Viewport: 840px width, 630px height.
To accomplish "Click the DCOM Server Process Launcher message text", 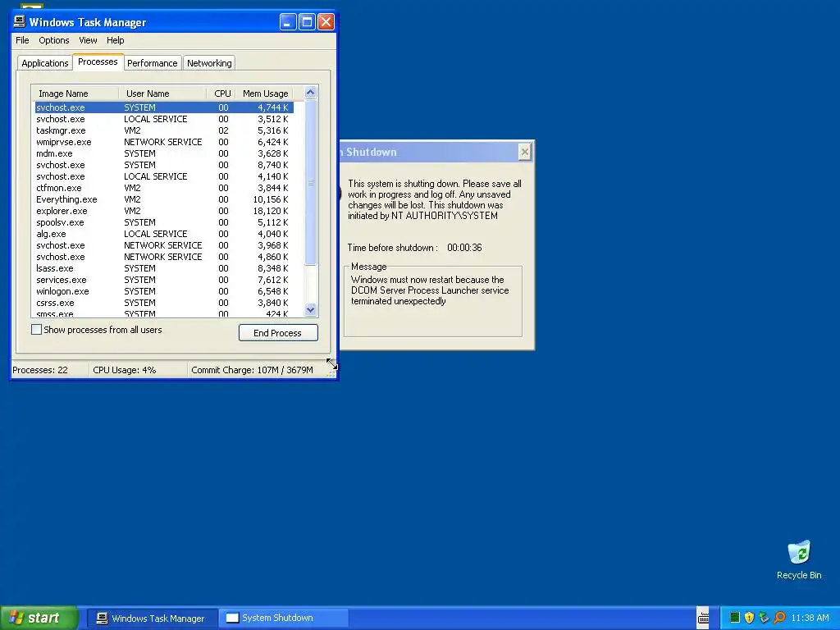I will coord(430,290).
